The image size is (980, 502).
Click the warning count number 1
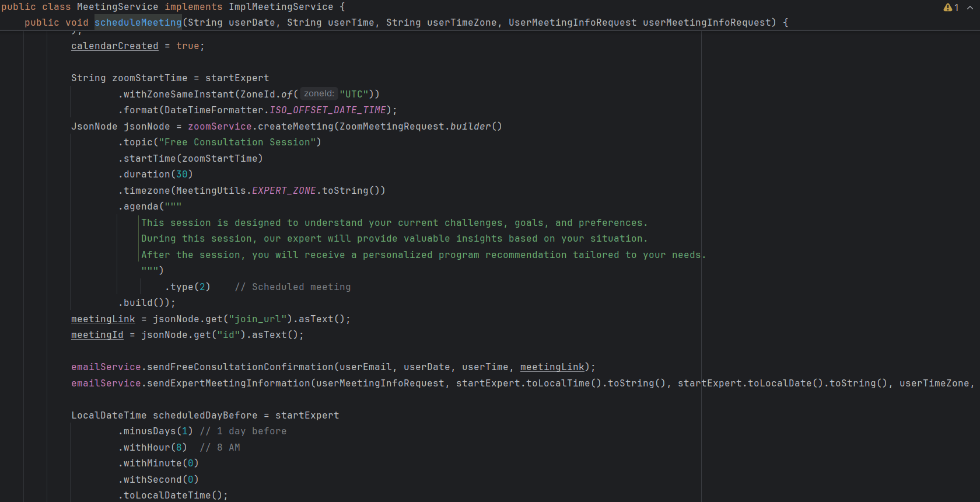coord(957,8)
